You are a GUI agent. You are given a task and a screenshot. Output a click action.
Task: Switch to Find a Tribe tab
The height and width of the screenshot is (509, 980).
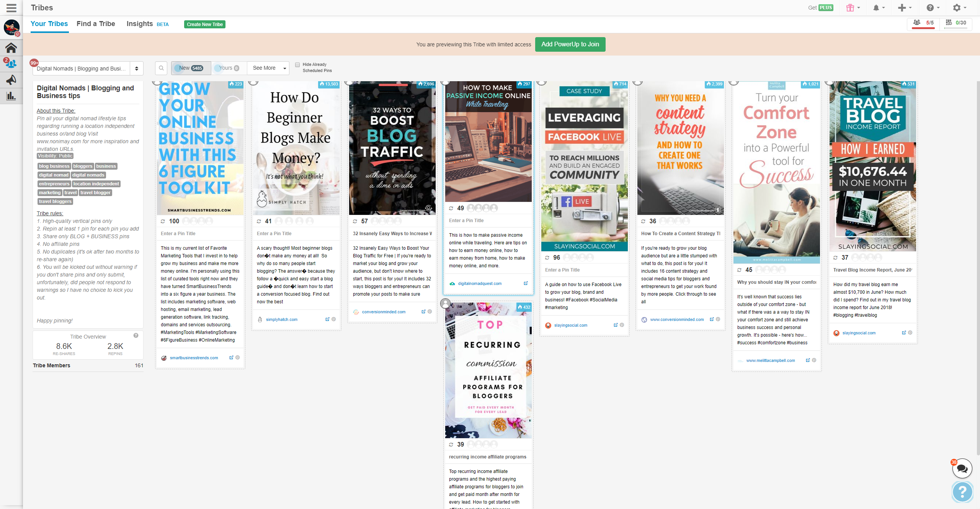(96, 24)
